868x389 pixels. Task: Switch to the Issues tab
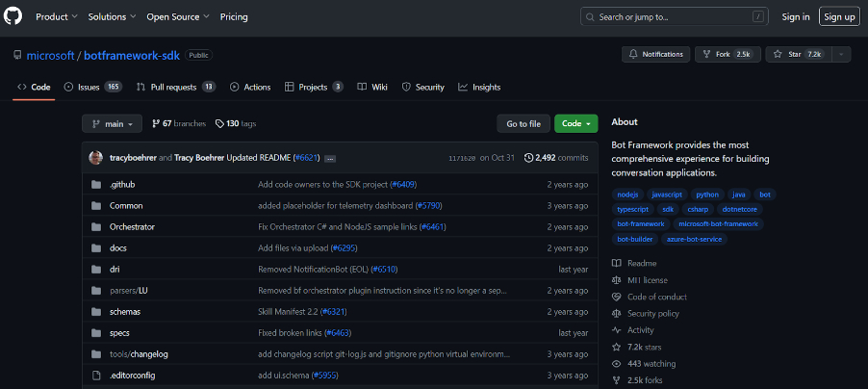pyautogui.click(x=92, y=87)
